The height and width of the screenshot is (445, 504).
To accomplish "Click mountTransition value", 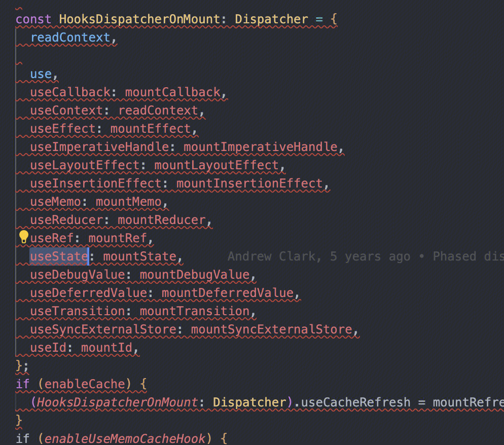I will coord(195,311).
